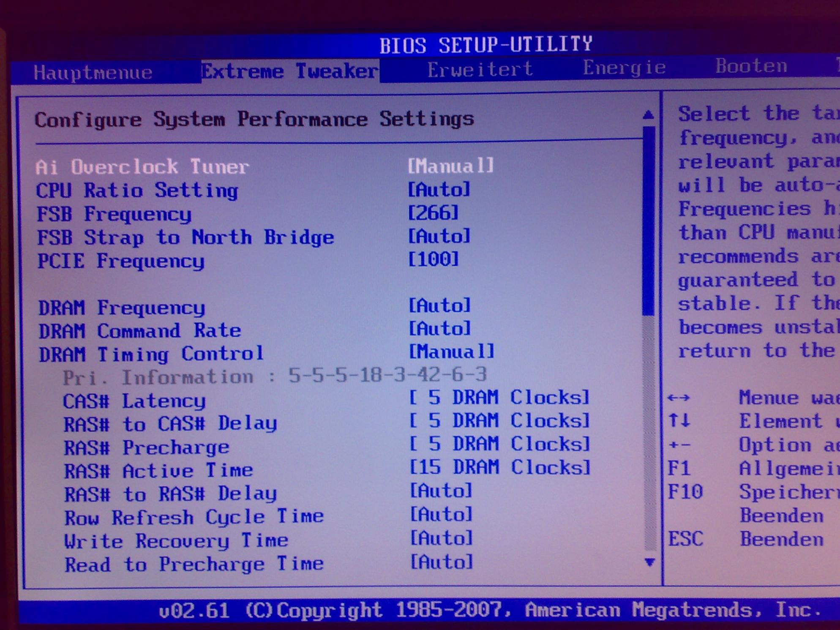840x630 pixels.
Task: Select CAS# Latency 5 DRAM Clocks value
Action: point(499,398)
